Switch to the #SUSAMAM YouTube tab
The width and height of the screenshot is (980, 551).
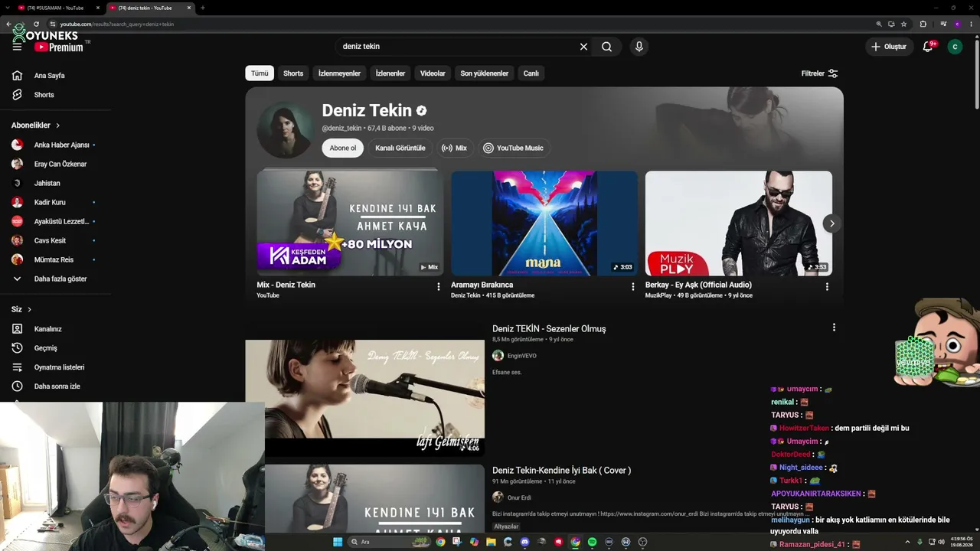click(x=58, y=8)
